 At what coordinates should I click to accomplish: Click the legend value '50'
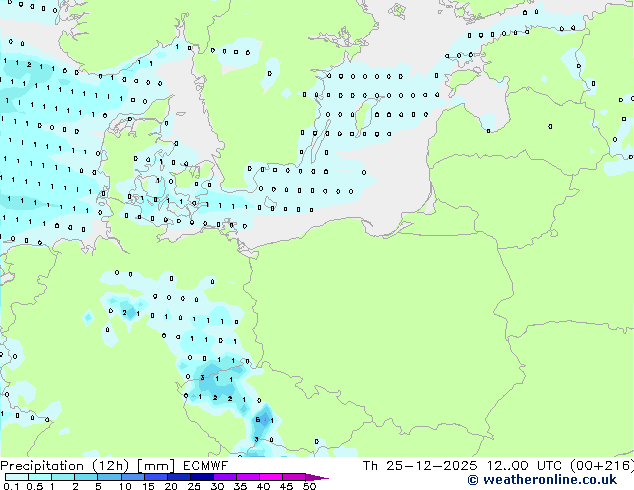coord(309,486)
